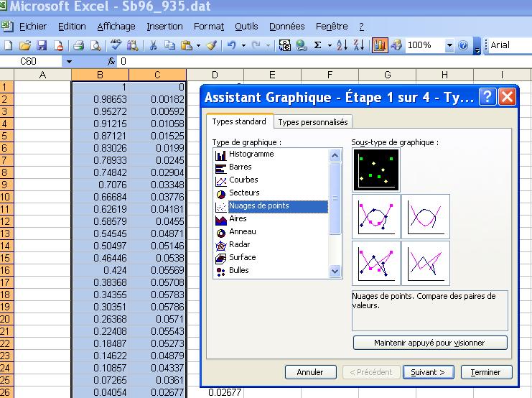Screen dimensions: 532x398
Task: Select Bulles chart type
Action: (271, 270)
